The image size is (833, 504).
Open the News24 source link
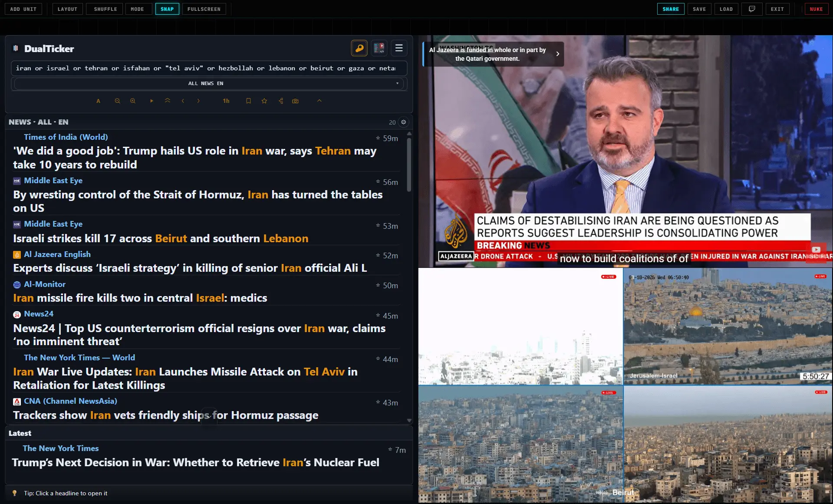pos(39,314)
